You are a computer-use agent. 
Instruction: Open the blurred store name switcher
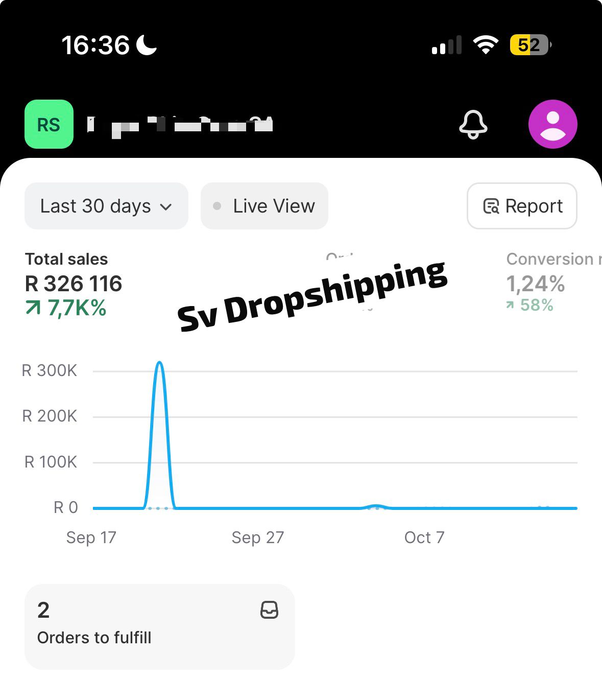(x=180, y=124)
